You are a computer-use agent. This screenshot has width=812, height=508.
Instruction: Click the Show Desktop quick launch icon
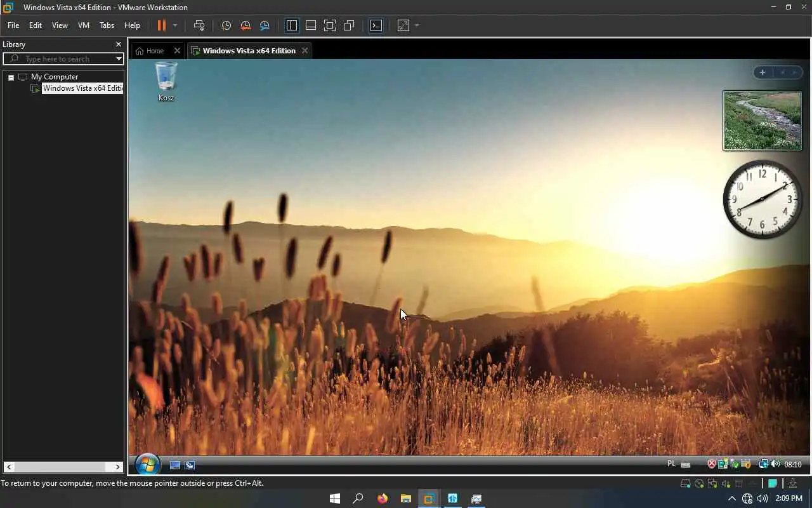[x=175, y=465]
